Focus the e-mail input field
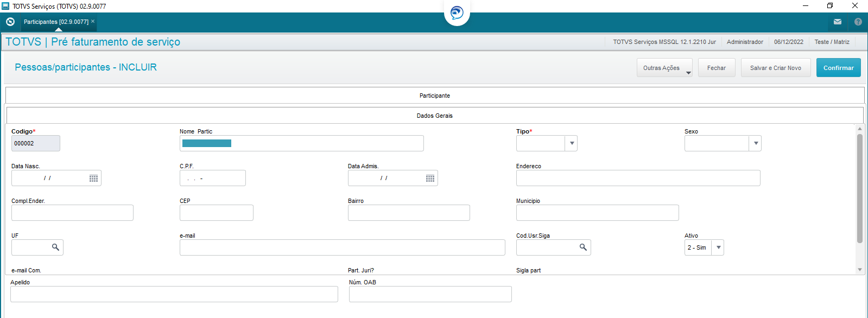868x318 pixels. [343, 247]
